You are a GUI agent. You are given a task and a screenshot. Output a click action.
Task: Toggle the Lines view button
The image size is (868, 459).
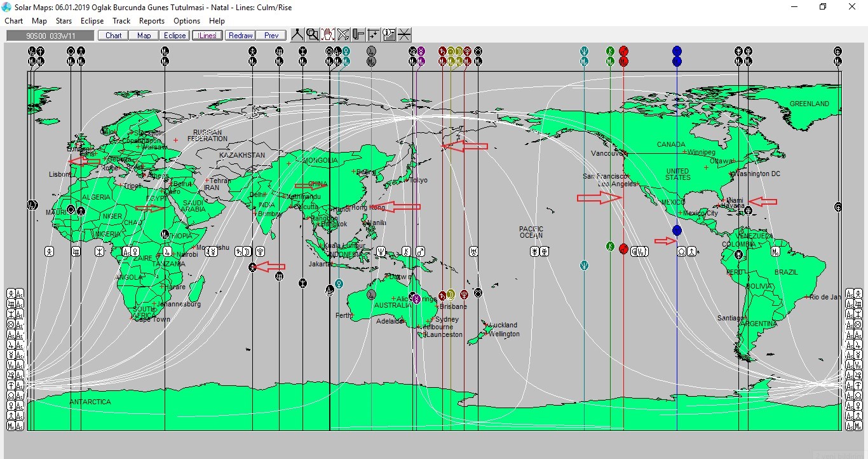(207, 36)
